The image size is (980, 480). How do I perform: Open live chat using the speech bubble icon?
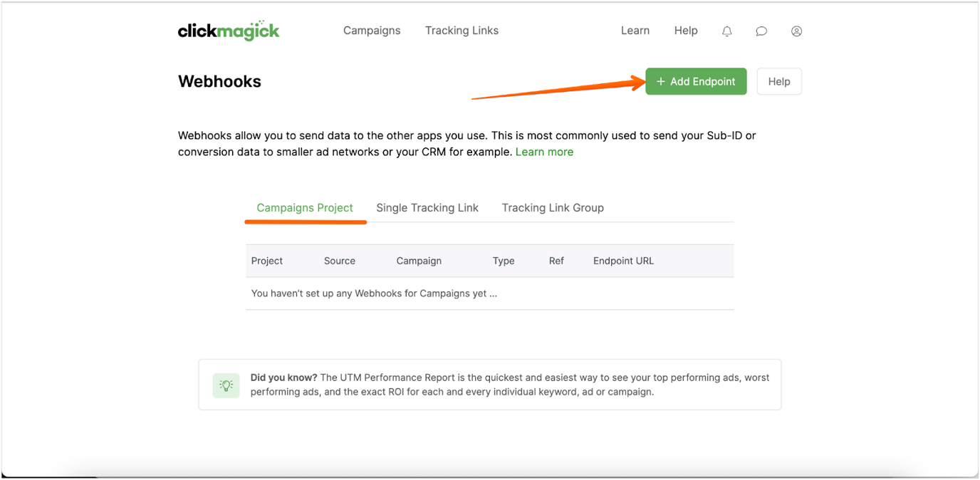pos(761,31)
